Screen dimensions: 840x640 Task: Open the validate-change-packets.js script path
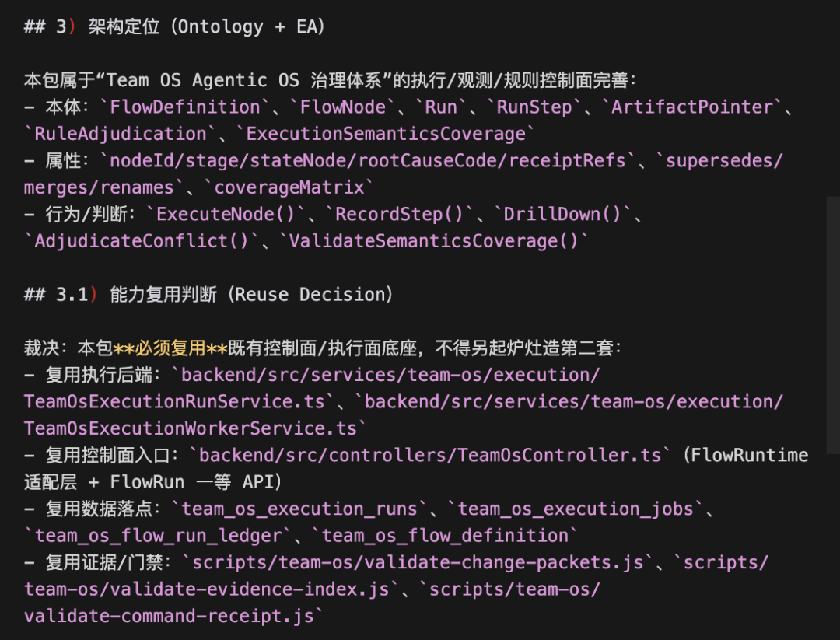[x=418, y=562]
